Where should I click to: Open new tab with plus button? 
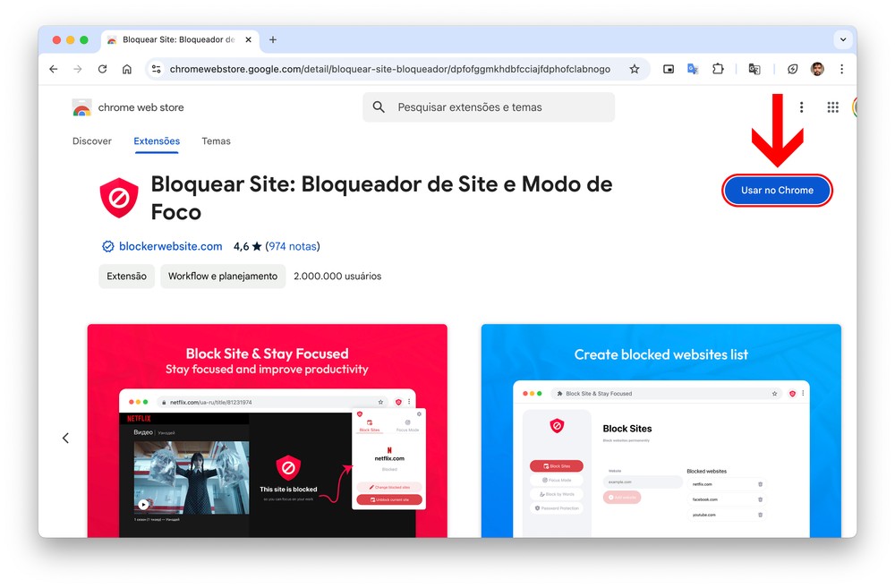273,40
